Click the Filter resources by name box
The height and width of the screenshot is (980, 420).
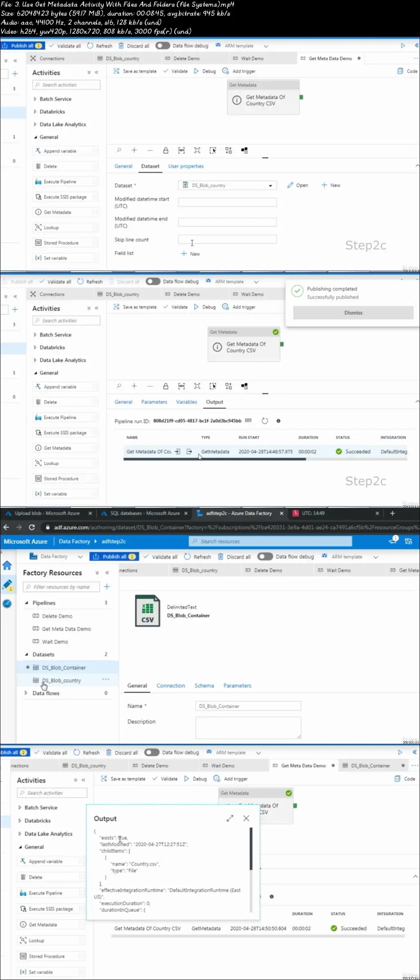click(x=62, y=587)
